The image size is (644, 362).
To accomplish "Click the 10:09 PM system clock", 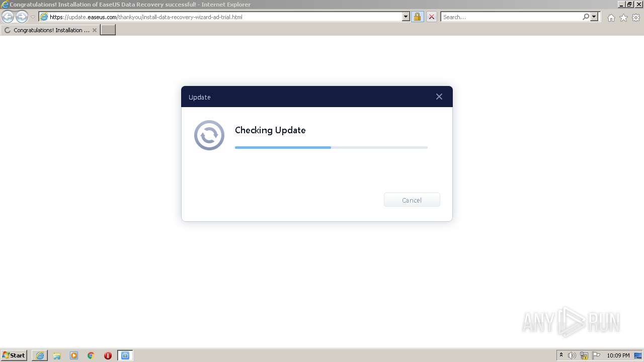I will pyautogui.click(x=618, y=355).
